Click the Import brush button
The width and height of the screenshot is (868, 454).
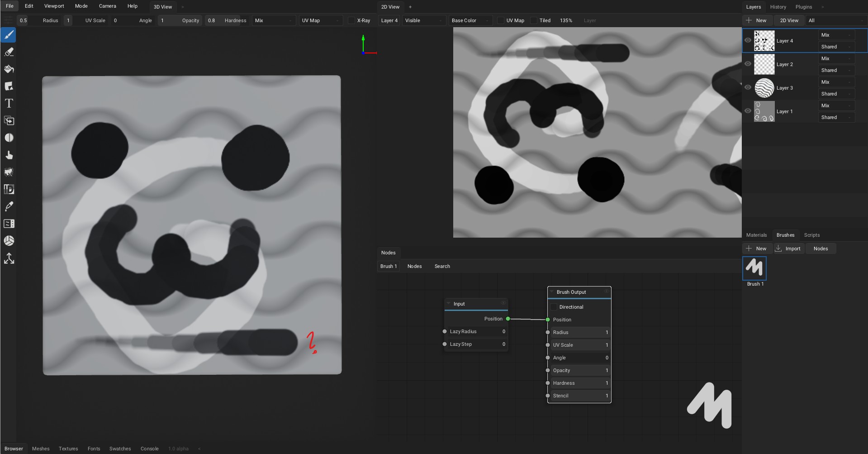(788, 249)
